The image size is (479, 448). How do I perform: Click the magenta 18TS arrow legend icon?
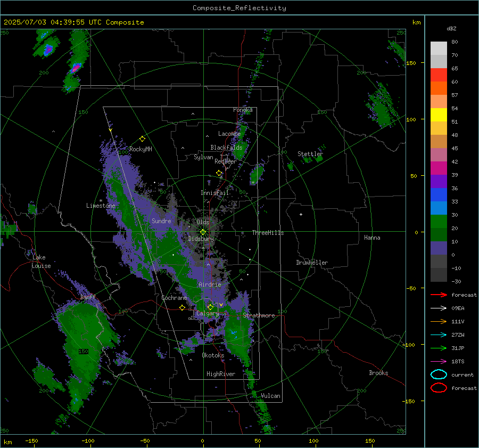tap(439, 361)
